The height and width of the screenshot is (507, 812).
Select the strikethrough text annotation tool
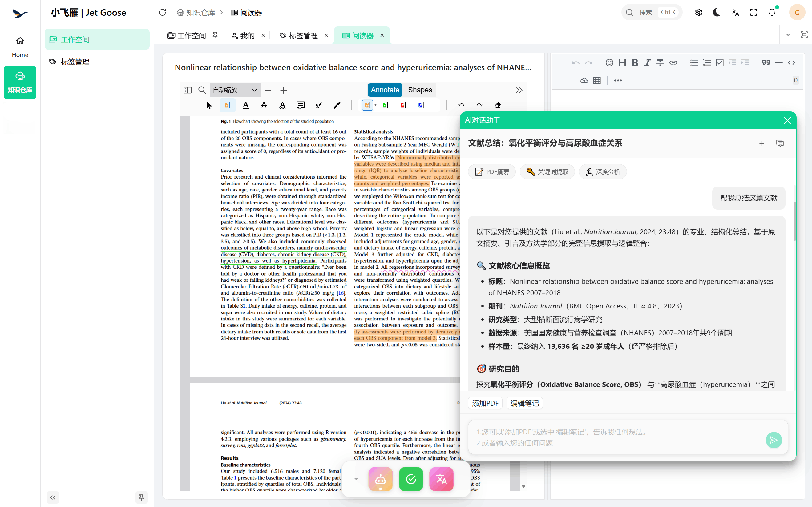pyautogui.click(x=264, y=105)
